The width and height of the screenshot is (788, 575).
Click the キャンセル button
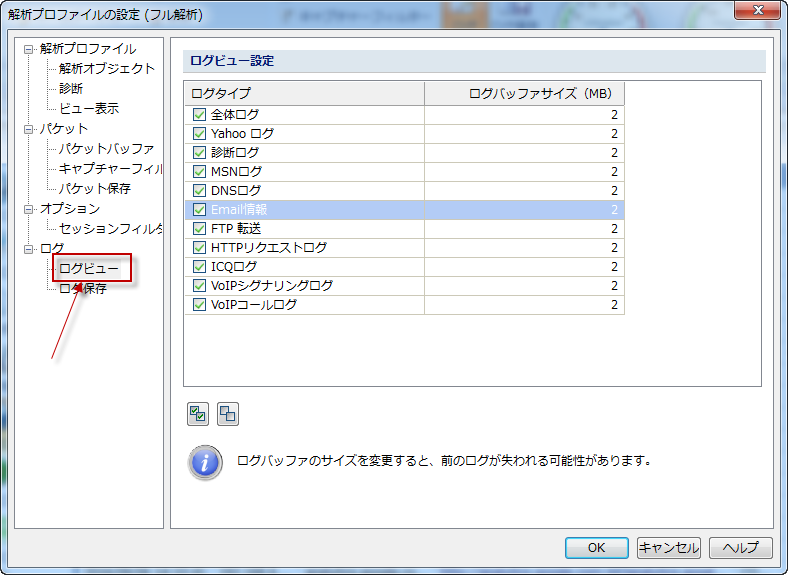click(x=668, y=548)
